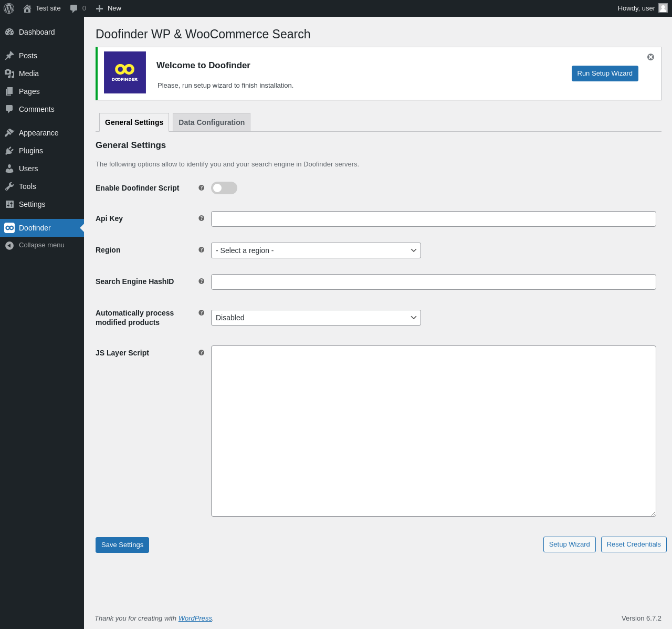The width and height of the screenshot is (672, 629).
Task: Switch to the Data Configuration tab
Action: pyautogui.click(x=212, y=122)
